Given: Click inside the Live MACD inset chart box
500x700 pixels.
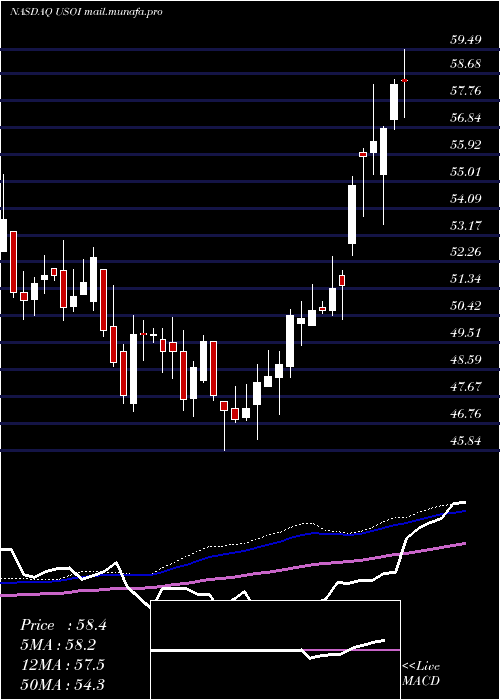Looking at the screenshot, I should coord(275,650).
